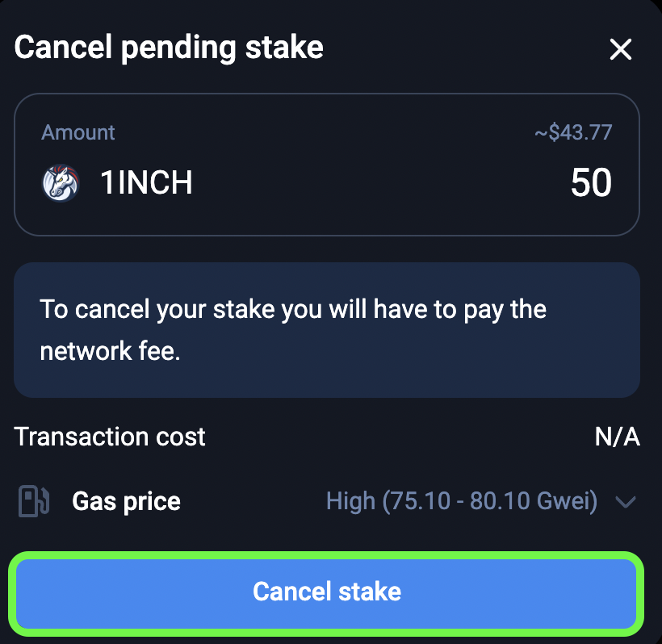Click the stake amount value 50
This screenshot has height=644, width=662.
click(591, 183)
